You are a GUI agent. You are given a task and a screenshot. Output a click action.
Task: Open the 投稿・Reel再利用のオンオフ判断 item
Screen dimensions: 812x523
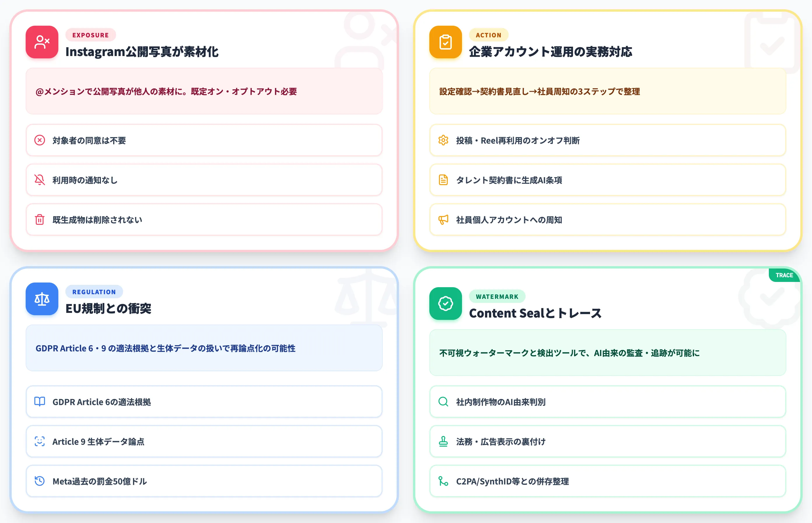click(608, 140)
